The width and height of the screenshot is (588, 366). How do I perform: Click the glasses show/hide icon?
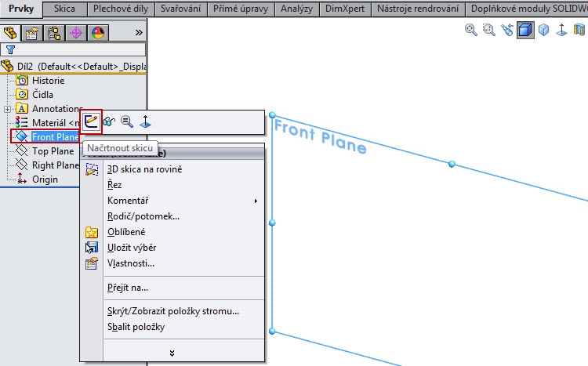coord(109,121)
